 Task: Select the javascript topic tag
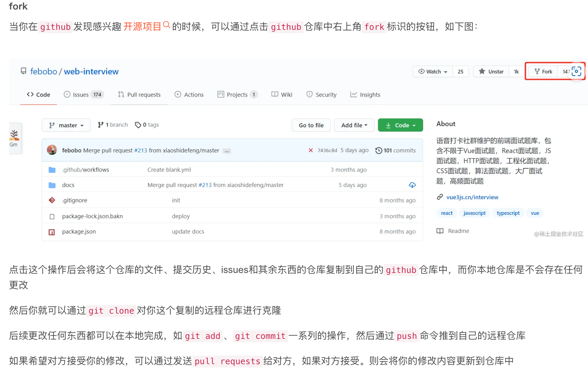click(474, 213)
